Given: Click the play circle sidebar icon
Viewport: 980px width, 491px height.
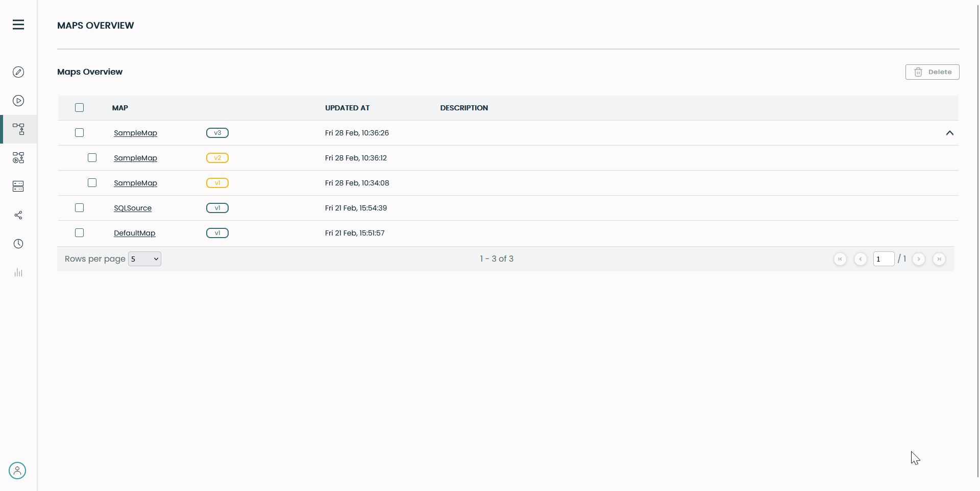Looking at the screenshot, I should pos(18,101).
